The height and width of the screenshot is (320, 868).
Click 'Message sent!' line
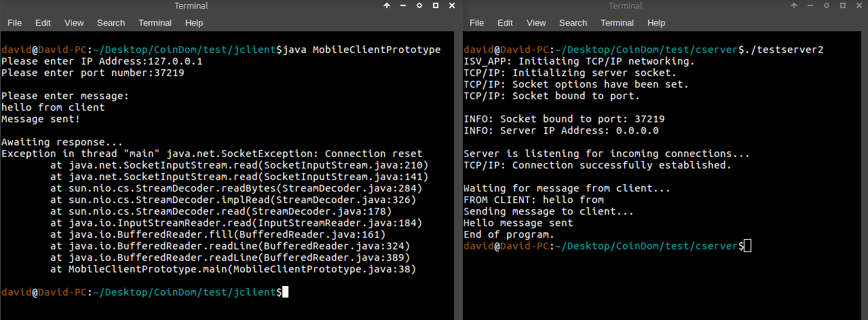click(x=41, y=119)
